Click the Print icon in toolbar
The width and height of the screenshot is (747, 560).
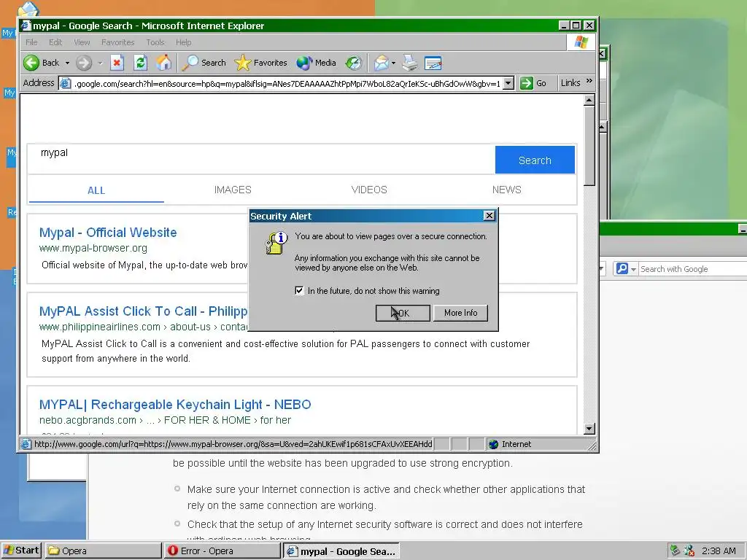coord(409,63)
